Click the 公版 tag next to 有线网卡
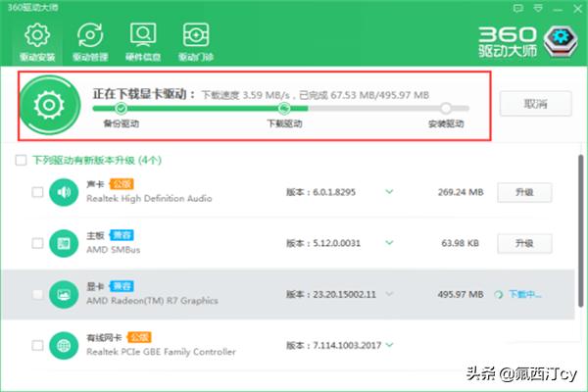The height and width of the screenshot is (392, 588). 139,337
